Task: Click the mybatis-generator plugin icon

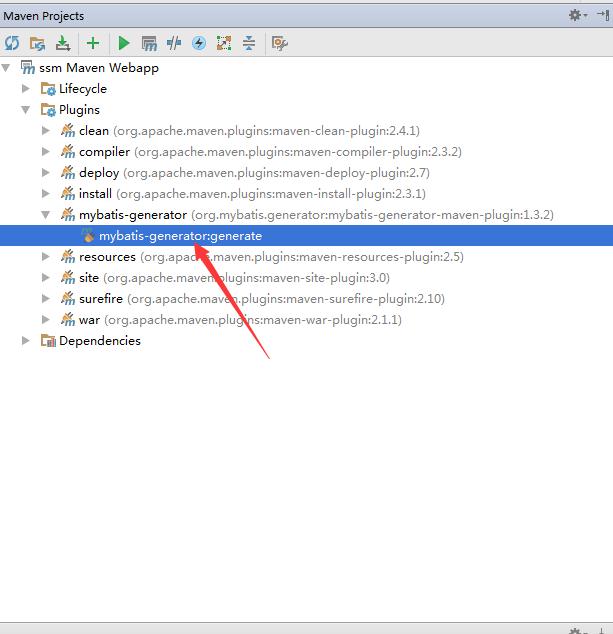Action: (68, 214)
